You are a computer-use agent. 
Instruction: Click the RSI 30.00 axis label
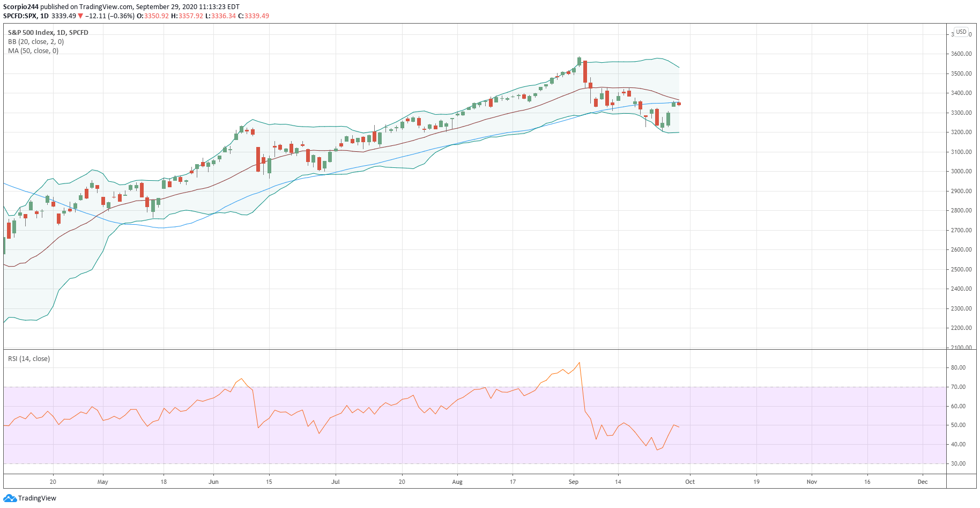click(958, 463)
